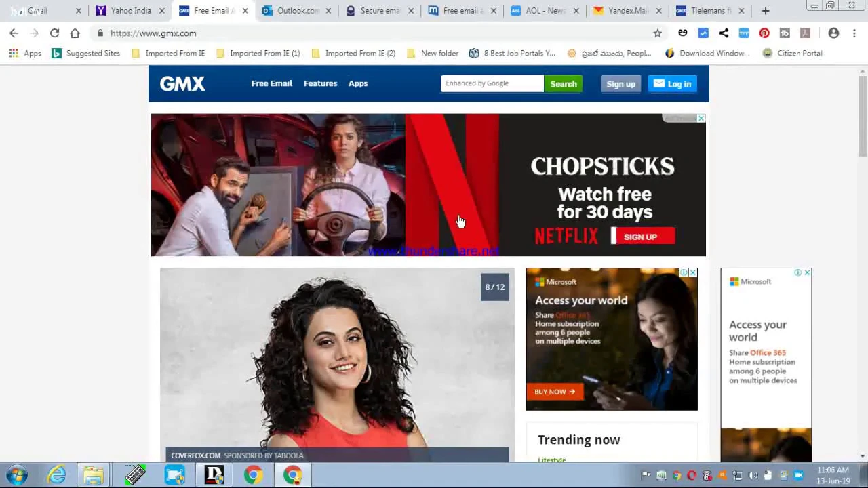Click the green Search button
868x488 pixels.
tap(564, 83)
